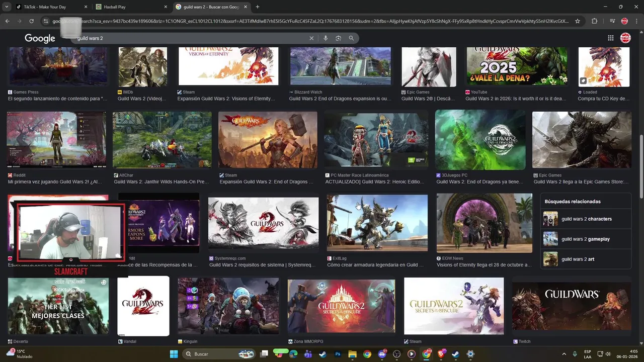Screen dimensions: 644x362
Task: Start a voice search with the microphone icon
Action: (326, 38)
